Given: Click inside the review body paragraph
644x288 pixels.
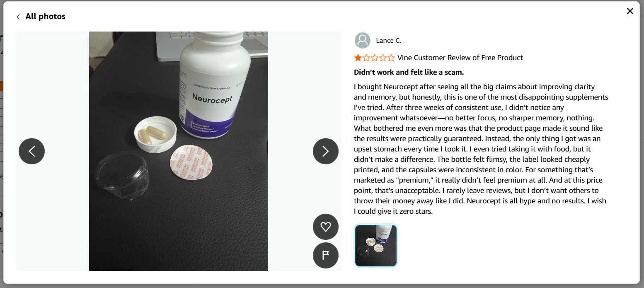Looking at the screenshot, I should 481,149.
